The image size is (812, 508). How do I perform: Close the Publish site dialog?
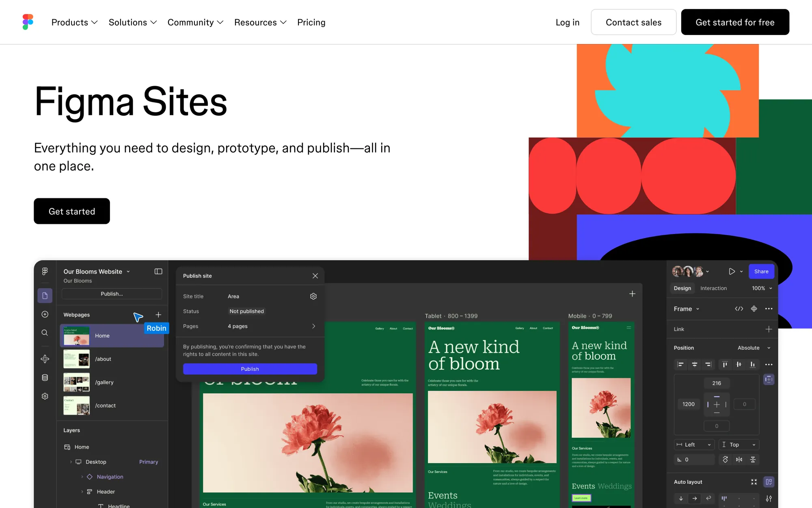tap(315, 276)
